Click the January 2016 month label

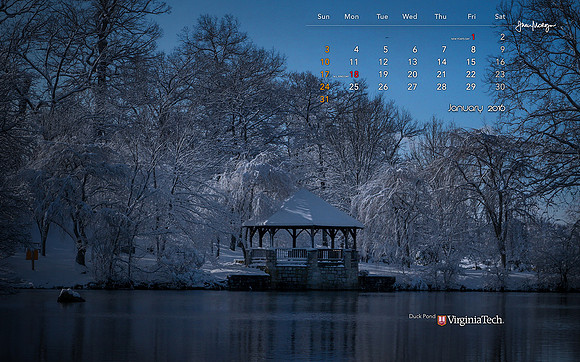pyautogui.click(x=476, y=108)
